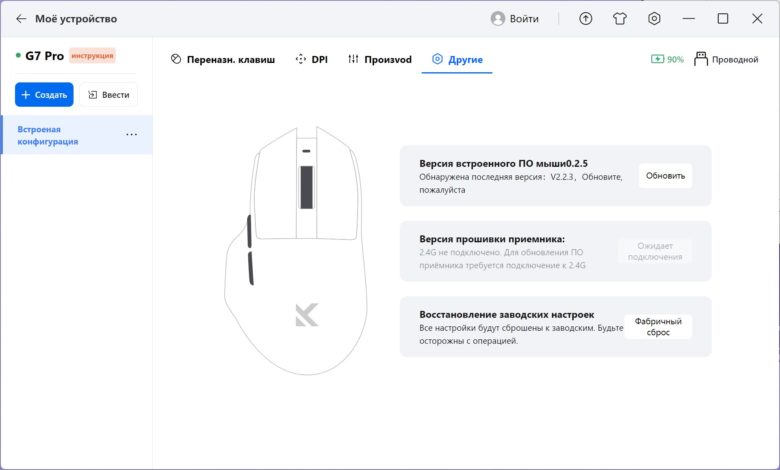780x470 pixels.
Task: Go back using the left arrow icon
Action: pyautogui.click(x=20, y=19)
